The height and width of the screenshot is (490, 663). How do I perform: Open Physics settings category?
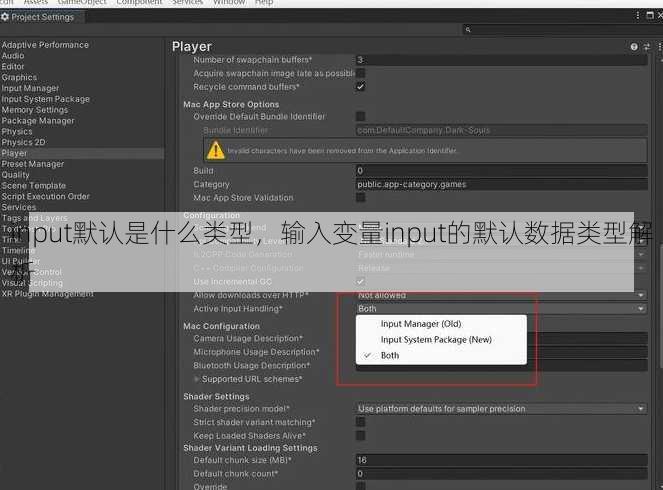(17, 131)
